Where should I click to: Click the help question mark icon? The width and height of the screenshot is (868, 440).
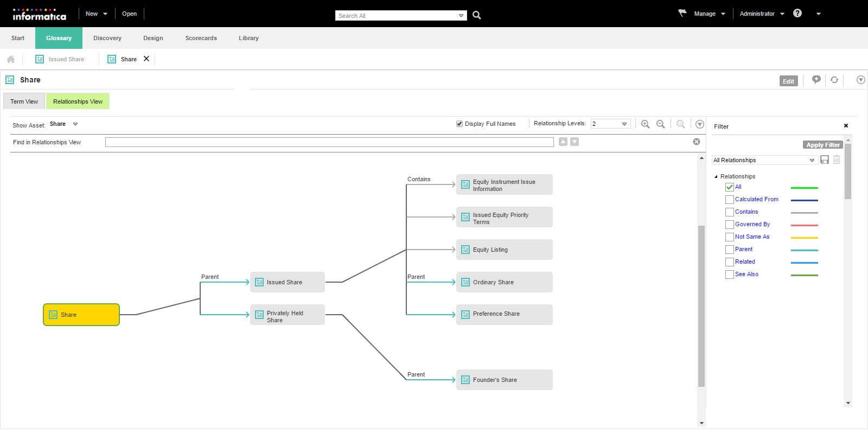(x=797, y=13)
